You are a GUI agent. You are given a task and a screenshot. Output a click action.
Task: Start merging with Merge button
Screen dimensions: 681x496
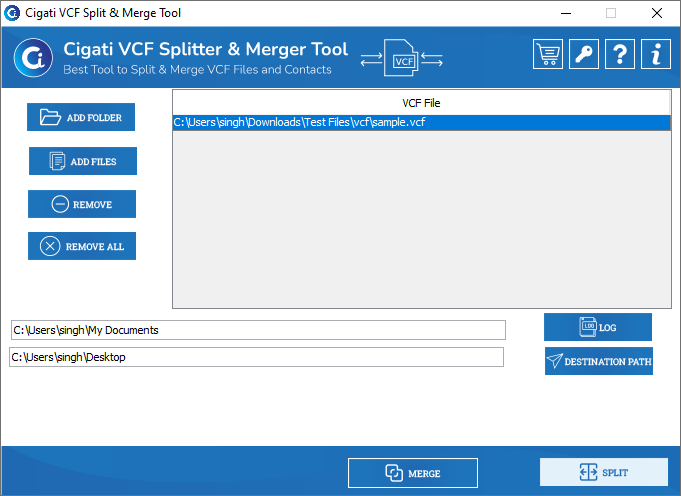pyautogui.click(x=413, y=473)
